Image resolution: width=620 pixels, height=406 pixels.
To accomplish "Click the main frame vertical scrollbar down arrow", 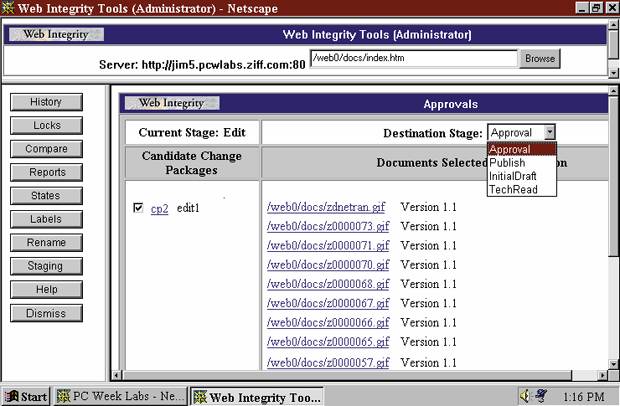I will coord(613,364).
